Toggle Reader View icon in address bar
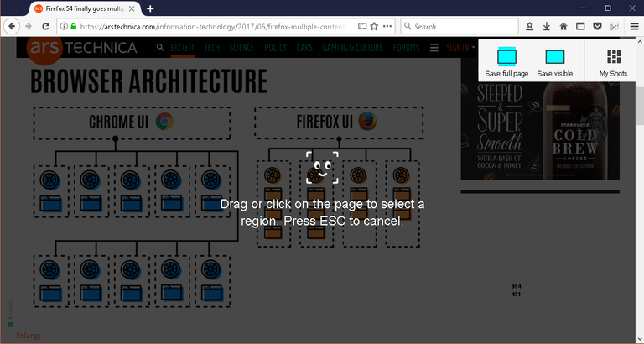The width and height of the screenshot is (644, 344). tap(362, 27)
